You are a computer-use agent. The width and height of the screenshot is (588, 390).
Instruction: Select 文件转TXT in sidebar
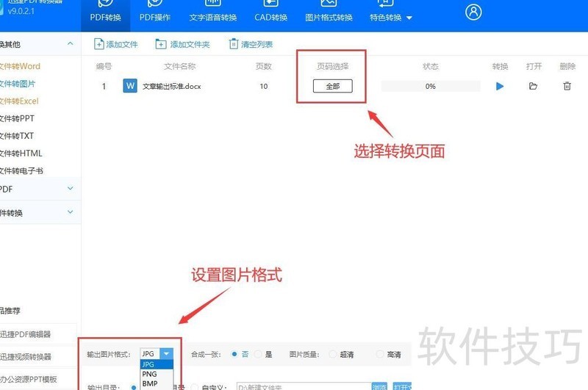click(17, 136)
